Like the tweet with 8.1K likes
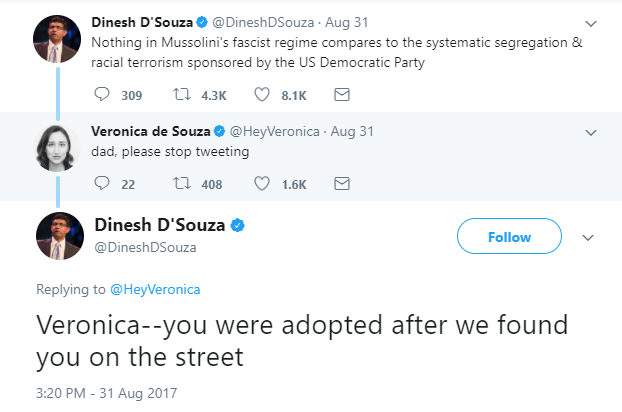The height and width of the screenshot is (412, 622). [x=265, y=95]
